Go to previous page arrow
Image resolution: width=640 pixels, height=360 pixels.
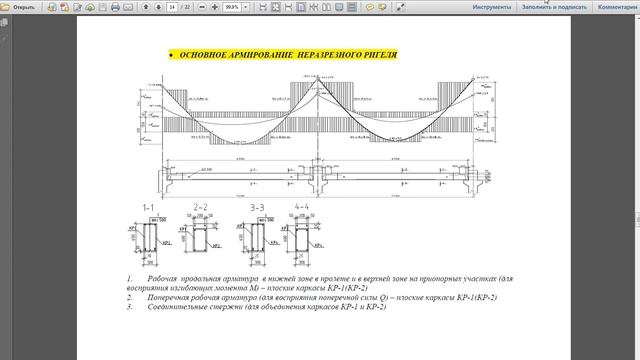146,7
